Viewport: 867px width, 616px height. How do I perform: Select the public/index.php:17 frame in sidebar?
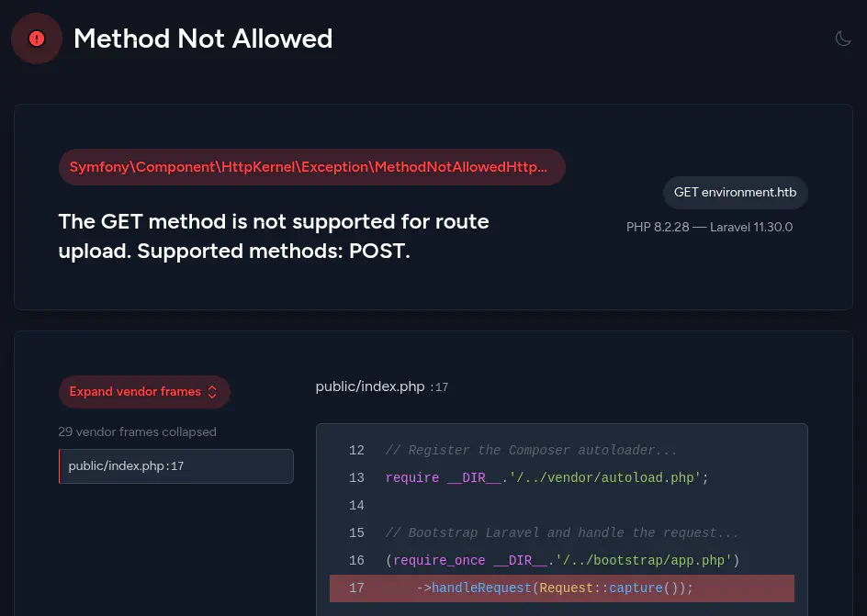tap(175, 465)
